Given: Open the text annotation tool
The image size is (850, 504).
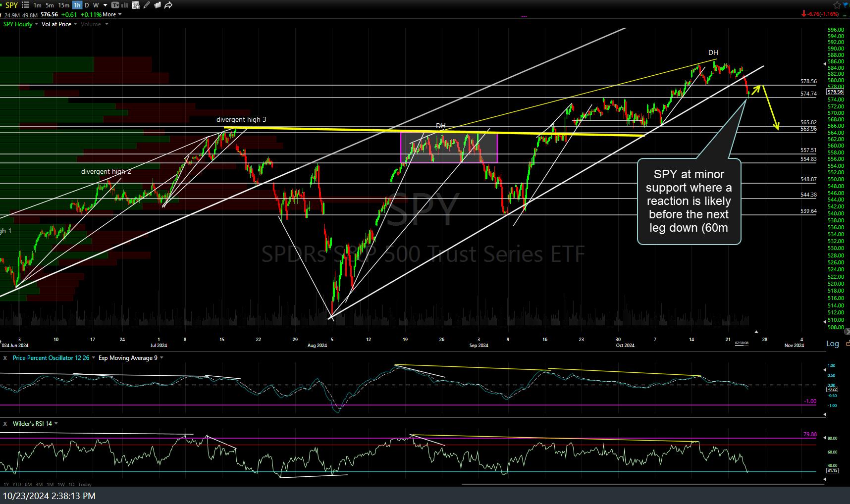Looking at the screenshot, I should pyautogui.click(x=115, y=5).
